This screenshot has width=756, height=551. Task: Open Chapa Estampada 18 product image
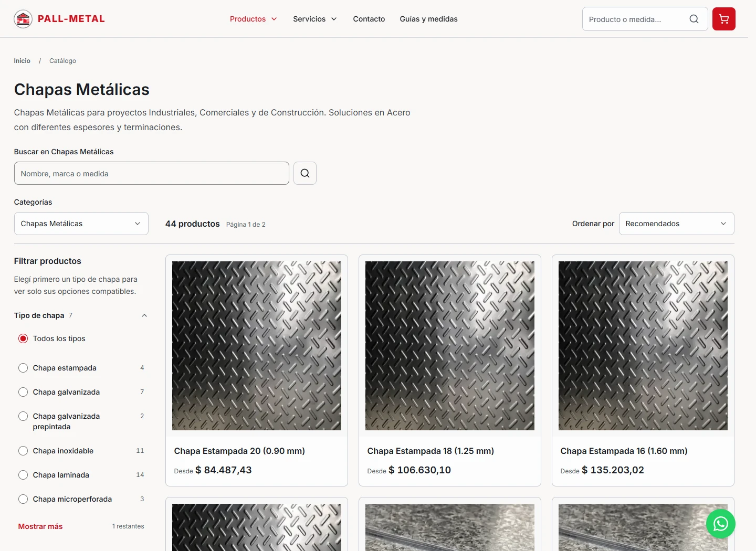tap(450, 346)
